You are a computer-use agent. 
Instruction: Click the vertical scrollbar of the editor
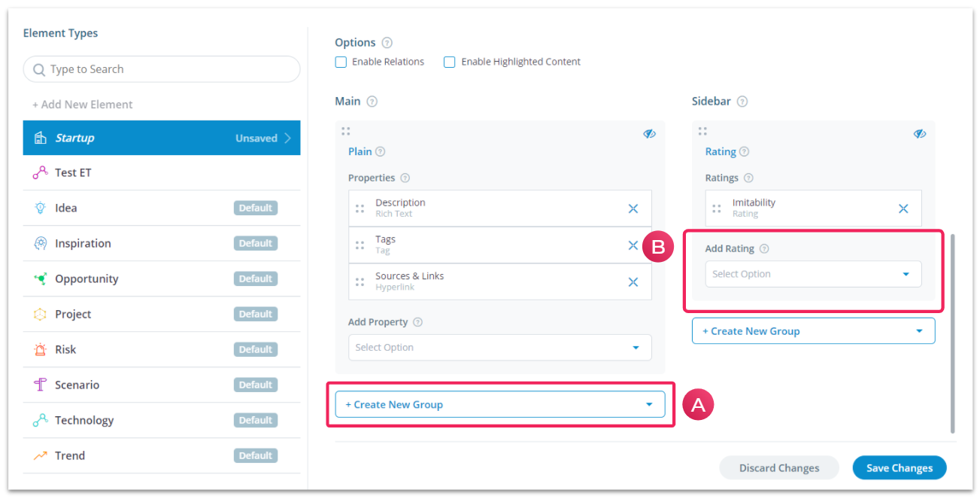click(x=954, y=333)
